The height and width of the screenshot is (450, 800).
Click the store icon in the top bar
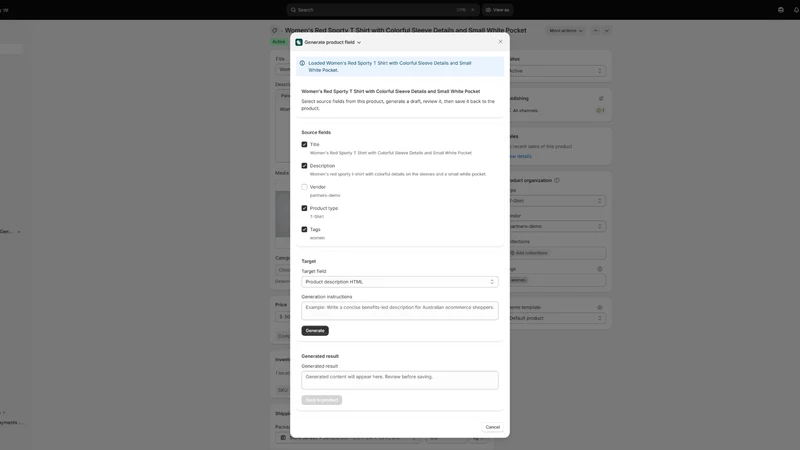(781, 10)
